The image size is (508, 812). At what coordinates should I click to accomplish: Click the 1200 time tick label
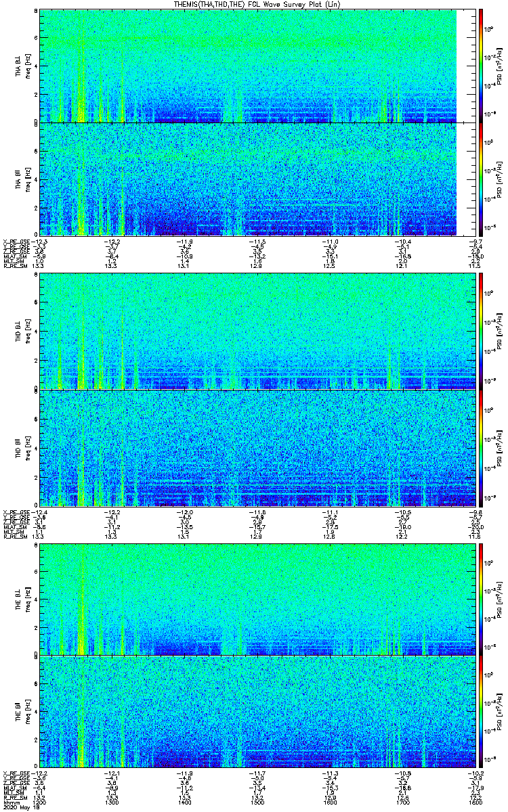click(40, 802)
